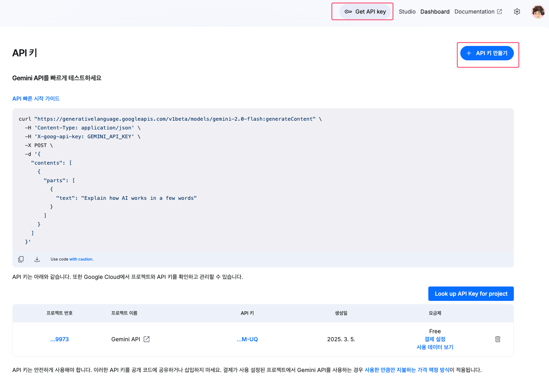Click the 'Explain how AI works' text line
Viewport: 549px width, 392px height.
pos(126,198)
